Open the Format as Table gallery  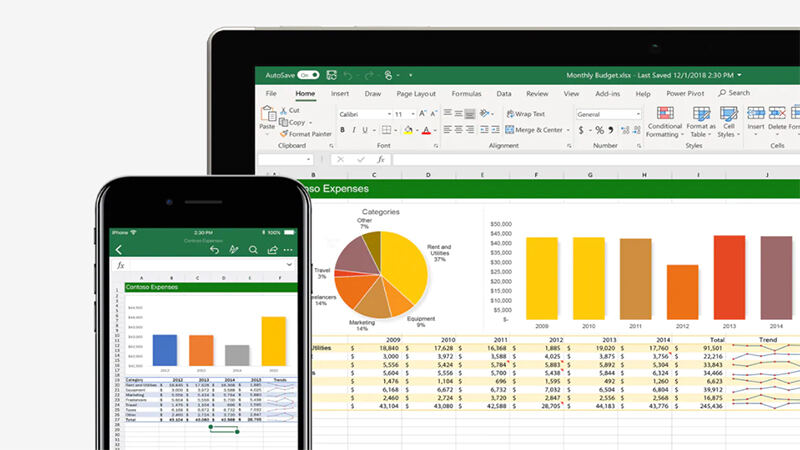pos(701,122)
